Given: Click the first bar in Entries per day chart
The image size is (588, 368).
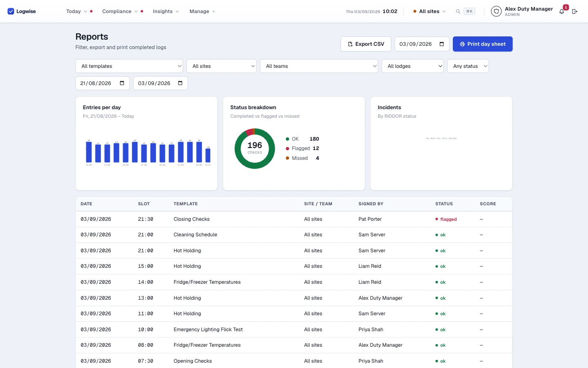Looking at the screenshot, I should click(x=89, y=152).
